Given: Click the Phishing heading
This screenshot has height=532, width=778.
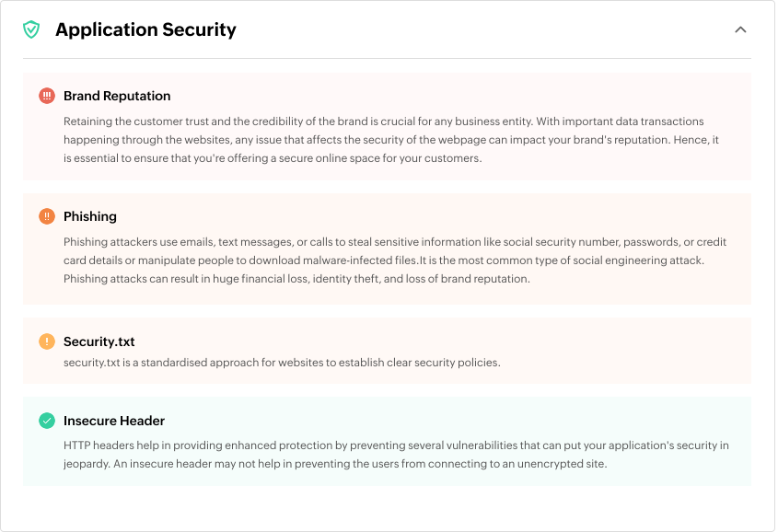Looking at the screenshot, I should click(90, 215).
